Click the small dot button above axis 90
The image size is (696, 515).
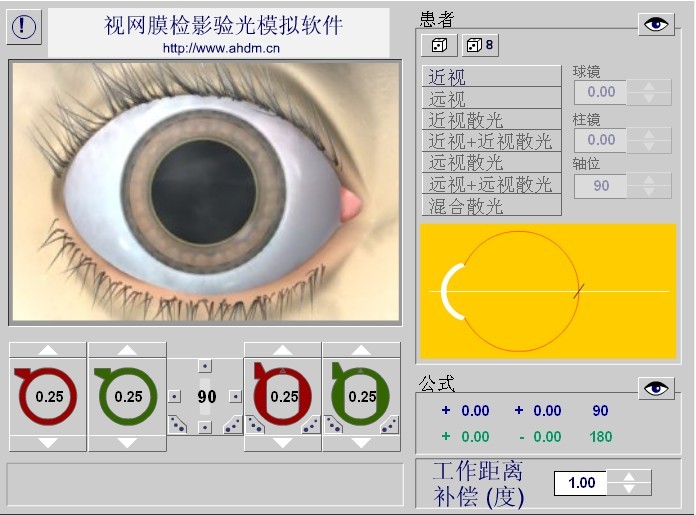(x=205, y=366)
